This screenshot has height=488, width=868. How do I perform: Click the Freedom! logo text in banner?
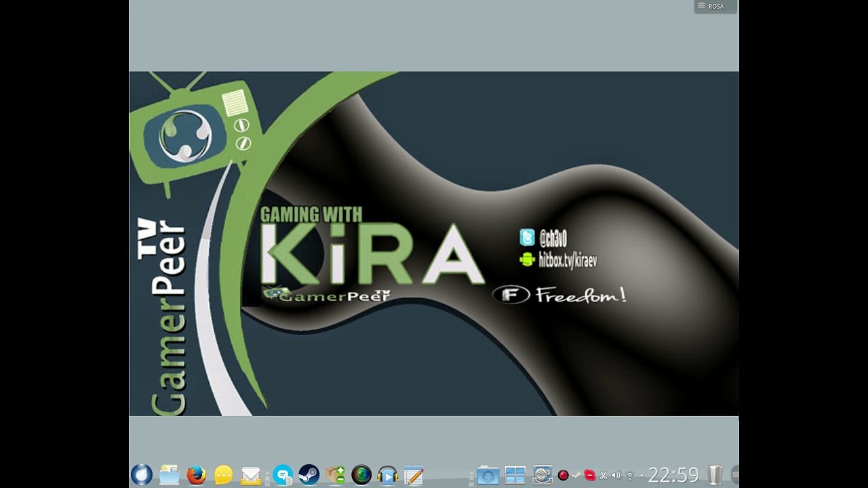pyautogui.click(x=580, y=295)
